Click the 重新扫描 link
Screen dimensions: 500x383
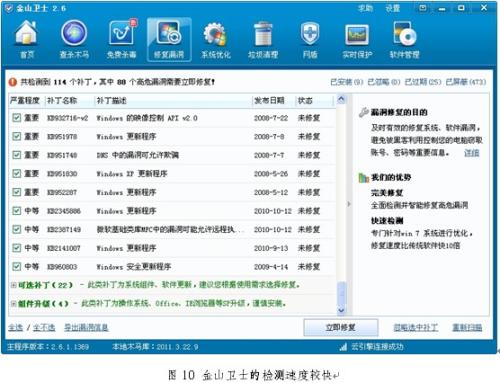pyautogui.click(x=467, y=328)
